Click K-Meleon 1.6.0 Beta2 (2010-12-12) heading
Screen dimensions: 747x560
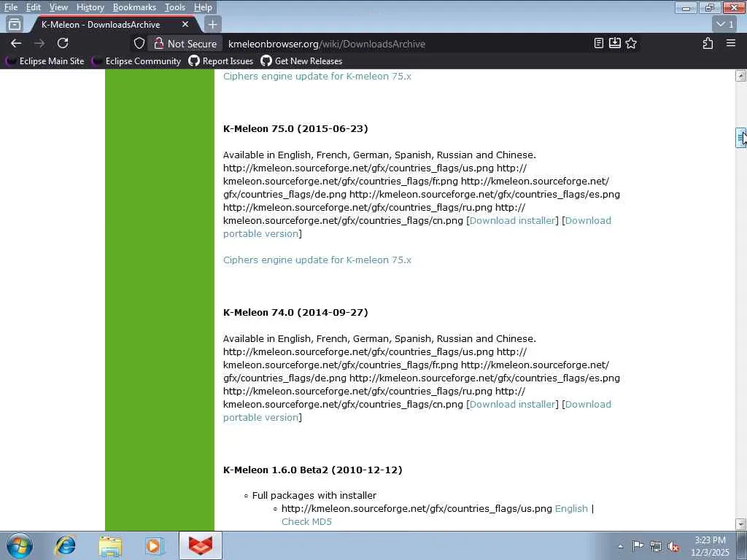click(312, 470)
